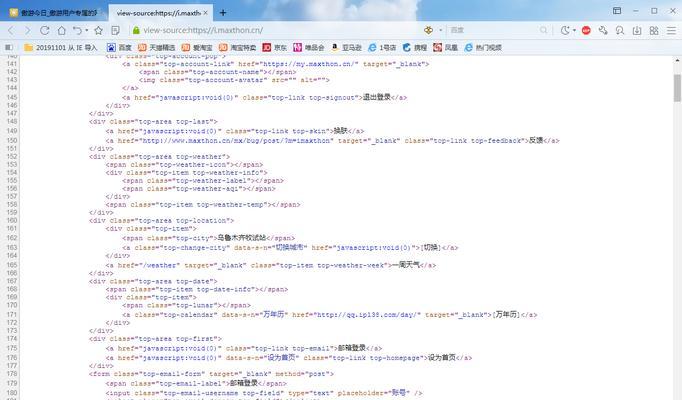Toggle the bookmarks sidebar panel icon
This screenshot has height=400, width=682.
9,47
